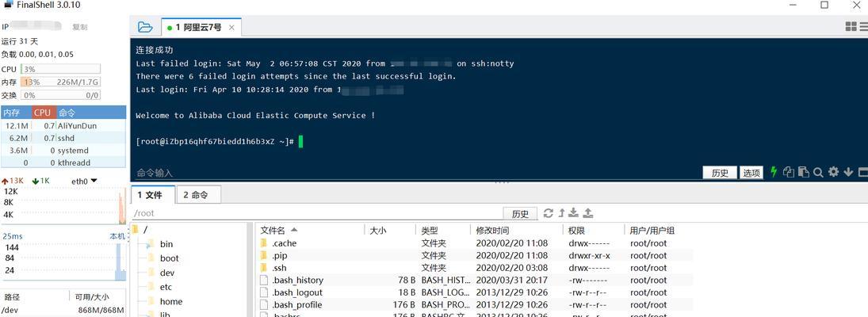This screenshot has height=317, width=868.
Task: Switch to the 1 阿里云7号 tab
Action: (201, 27)
